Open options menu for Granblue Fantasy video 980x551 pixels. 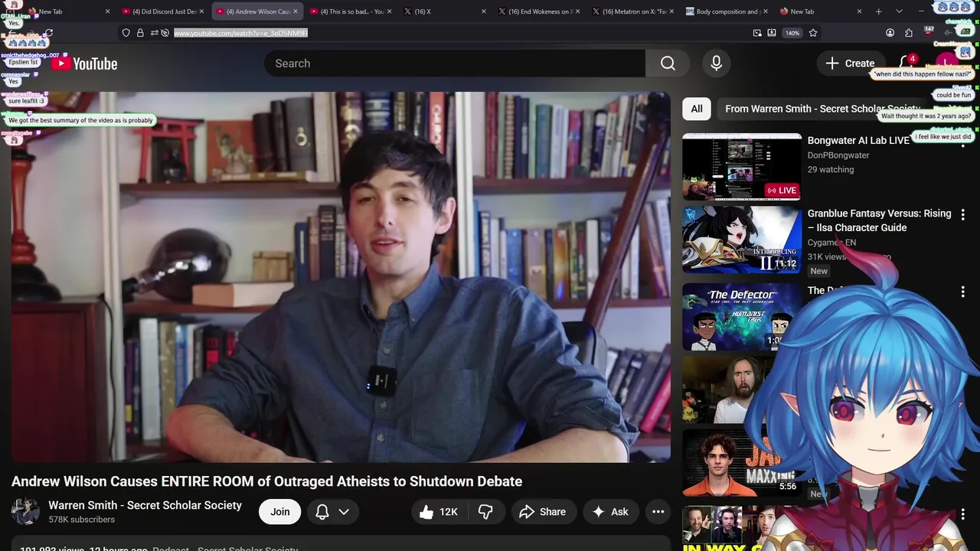(963, 215)
